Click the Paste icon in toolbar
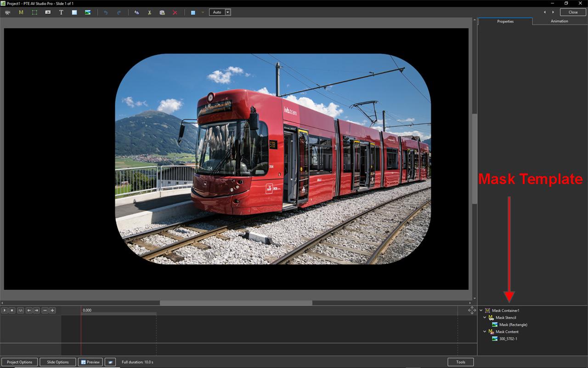 pos(162,12)
